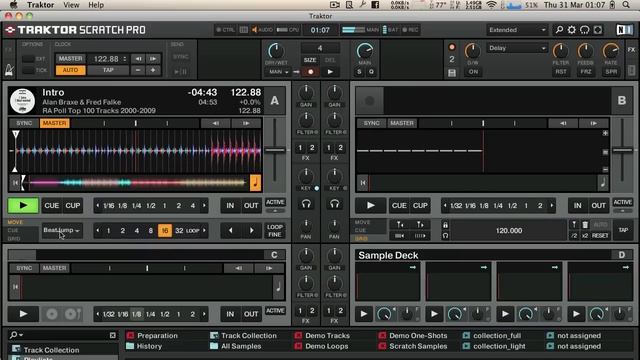
Task: Click Deck A LOOP FINE button
Action: click(275, 231)
